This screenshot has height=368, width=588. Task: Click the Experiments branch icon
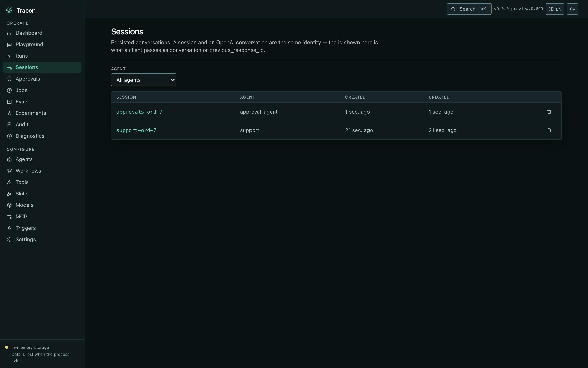(x=9, y=113)
